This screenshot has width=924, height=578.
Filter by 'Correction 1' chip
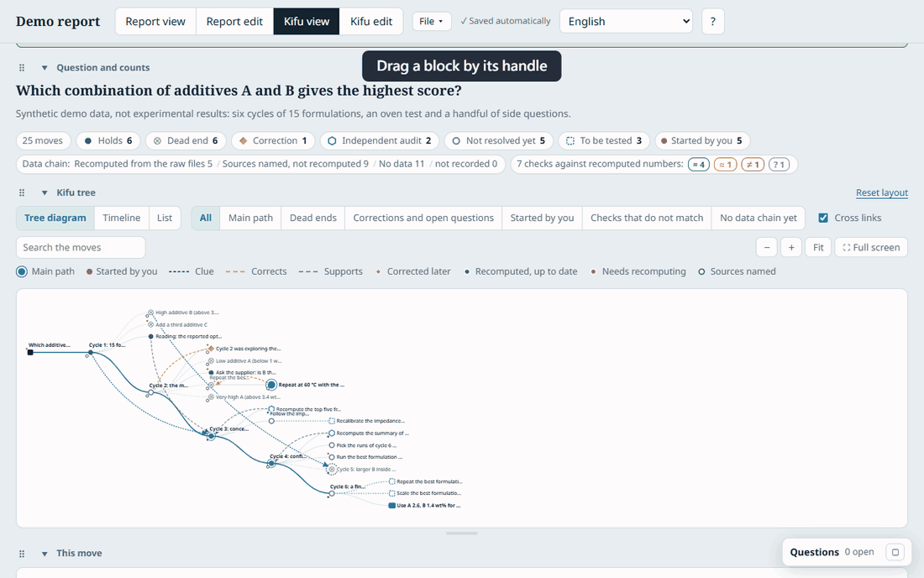(274, 141)
